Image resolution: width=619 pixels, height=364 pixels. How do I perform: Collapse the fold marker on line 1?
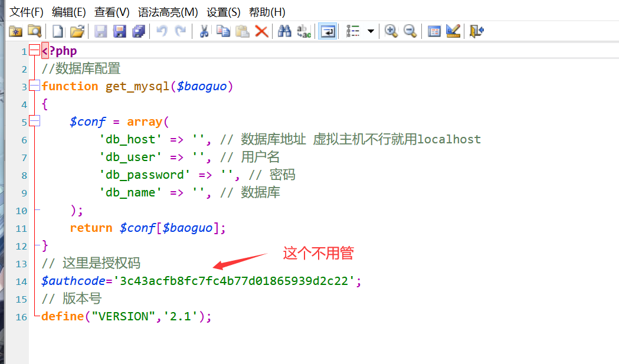[34, 51]
